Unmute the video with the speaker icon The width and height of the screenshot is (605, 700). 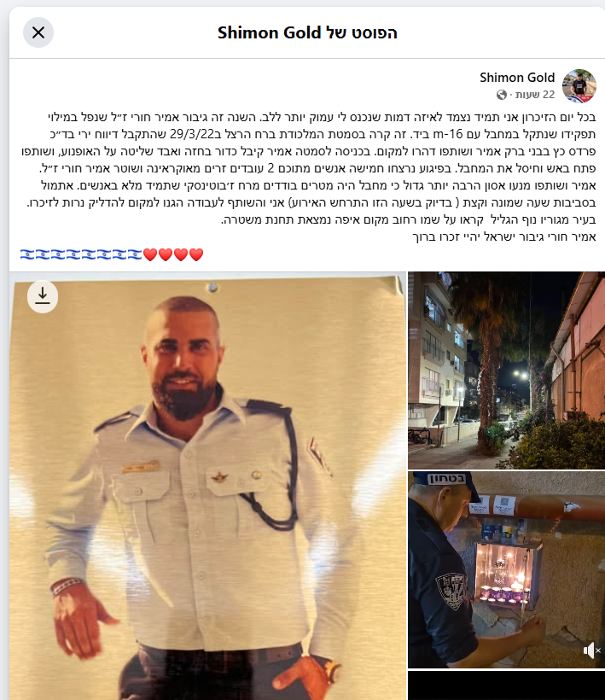(x=590, y=650)
